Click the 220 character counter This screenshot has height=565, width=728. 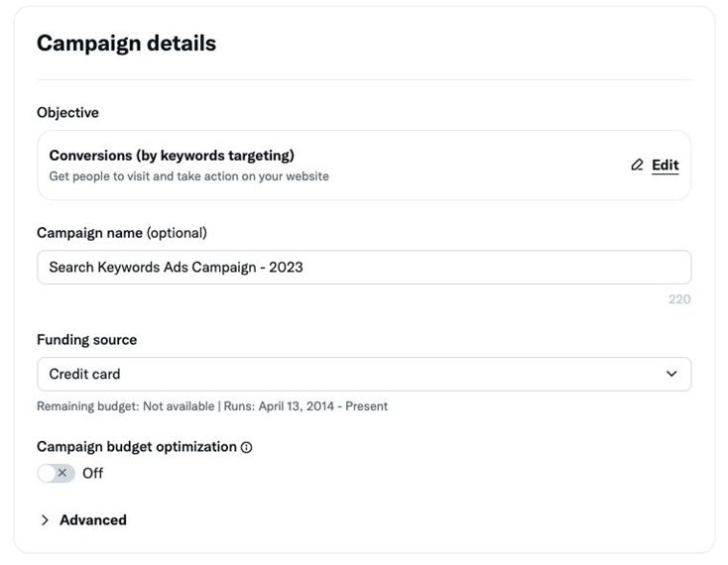[678, 298]
